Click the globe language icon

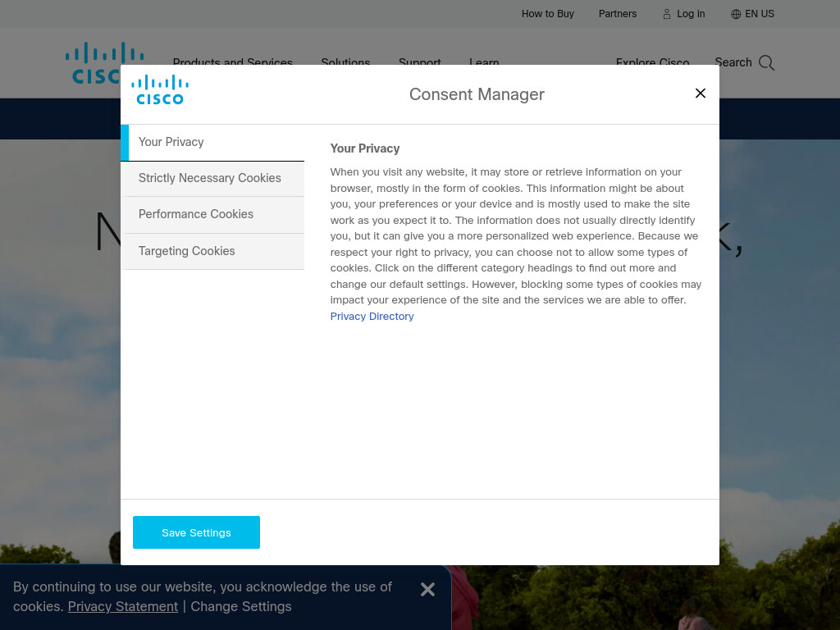point(736,14)
